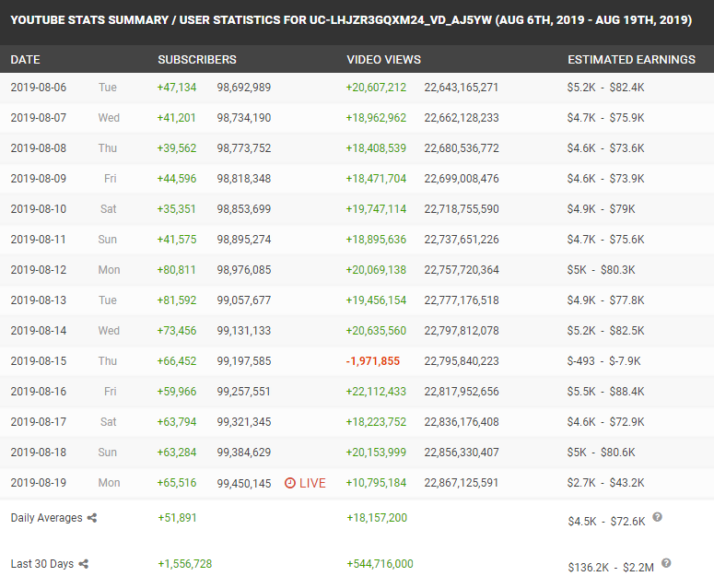Click the Daily Averages label
The height and width of the screenshot is (588, 714).
pos(46,518)
